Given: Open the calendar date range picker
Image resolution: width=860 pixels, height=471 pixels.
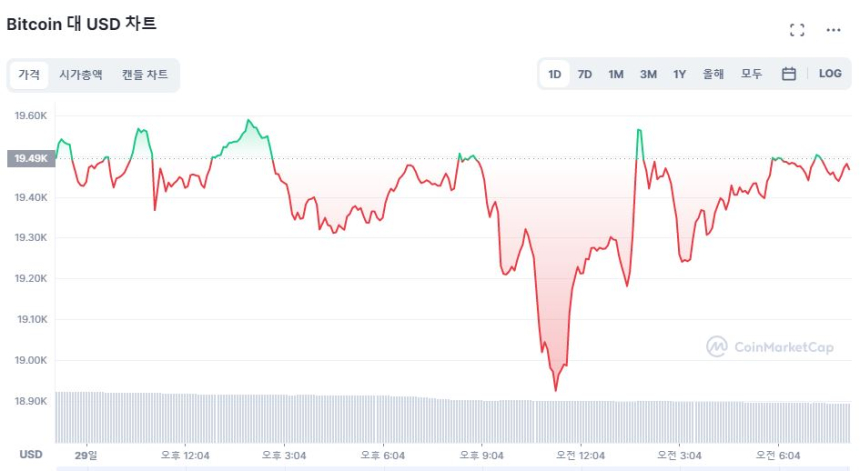Looking at the screenshot, I should (788, 74).
